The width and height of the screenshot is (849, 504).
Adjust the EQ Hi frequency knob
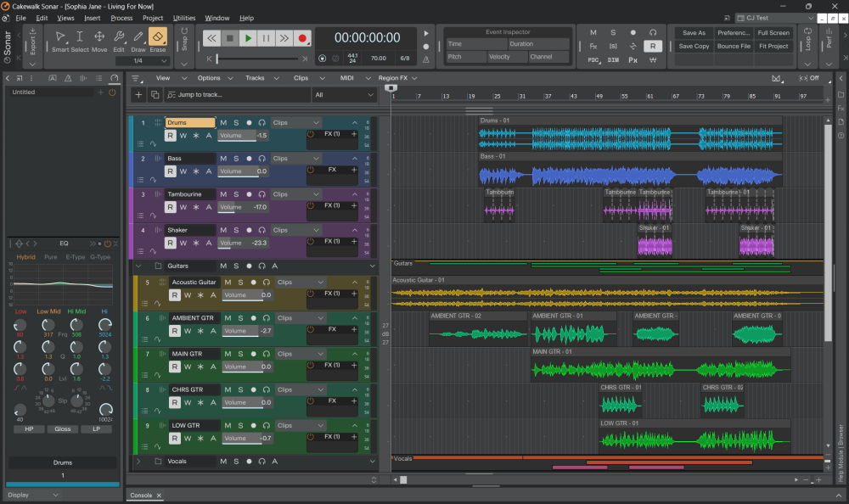(105, 325)
